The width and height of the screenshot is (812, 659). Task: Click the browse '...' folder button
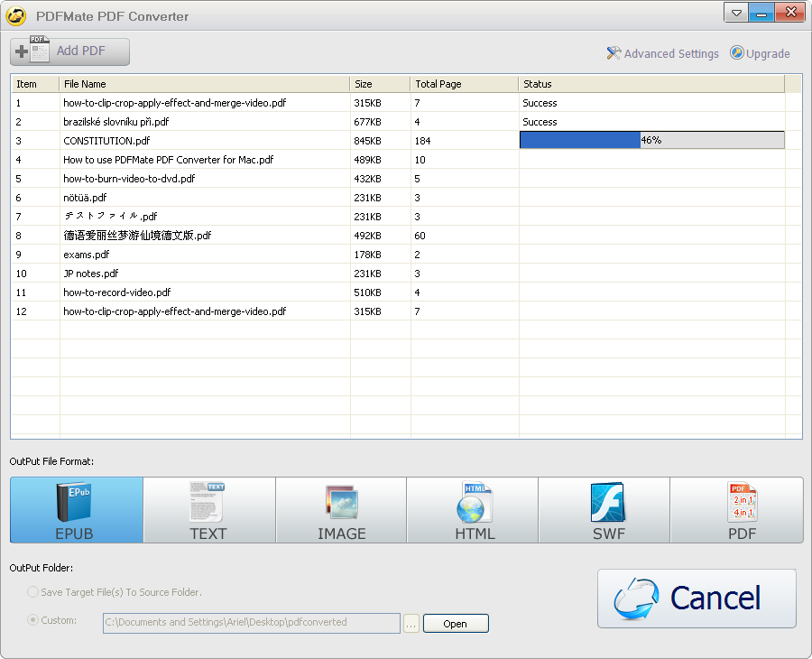[x=411, y=623]
